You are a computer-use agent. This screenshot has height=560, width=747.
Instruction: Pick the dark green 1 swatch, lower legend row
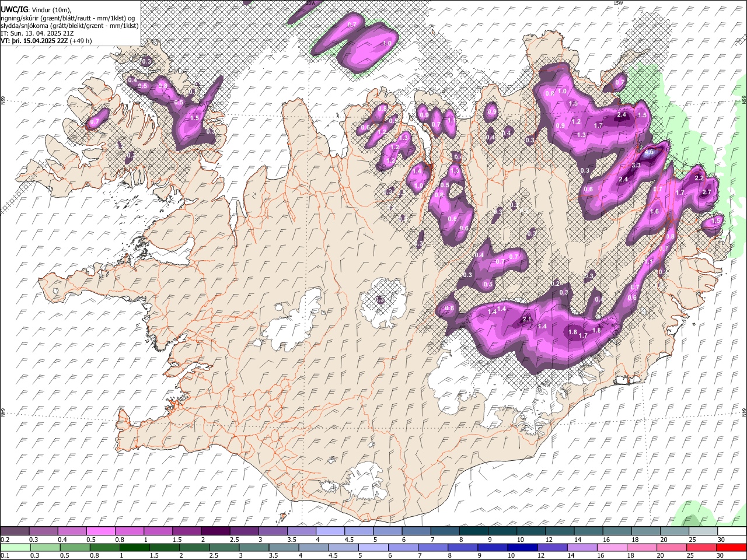pos(134,547)
